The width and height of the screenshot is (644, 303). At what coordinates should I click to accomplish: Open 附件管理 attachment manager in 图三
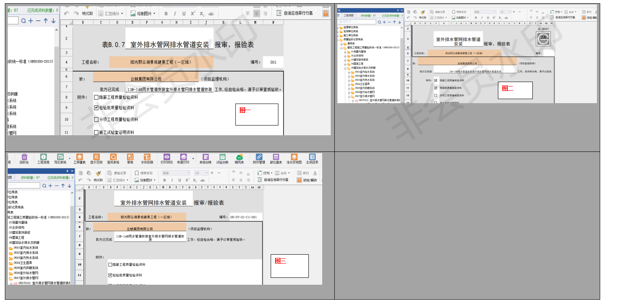259,159
